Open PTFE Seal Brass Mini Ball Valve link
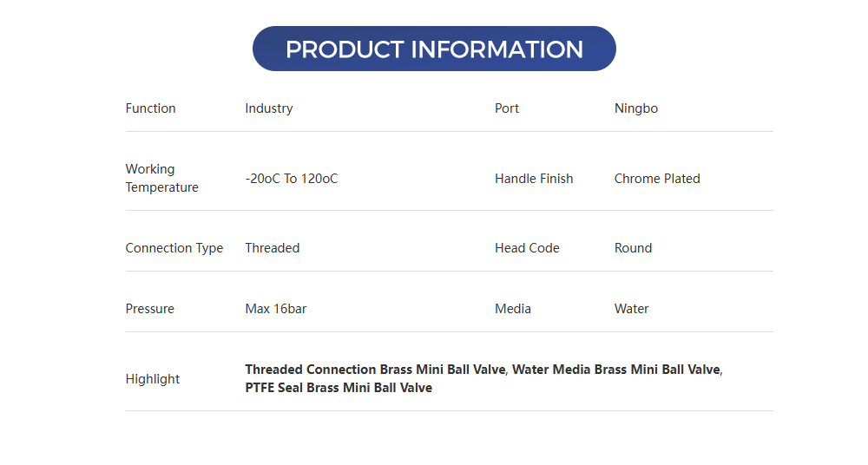868x465 pixels. coord(339,388)
